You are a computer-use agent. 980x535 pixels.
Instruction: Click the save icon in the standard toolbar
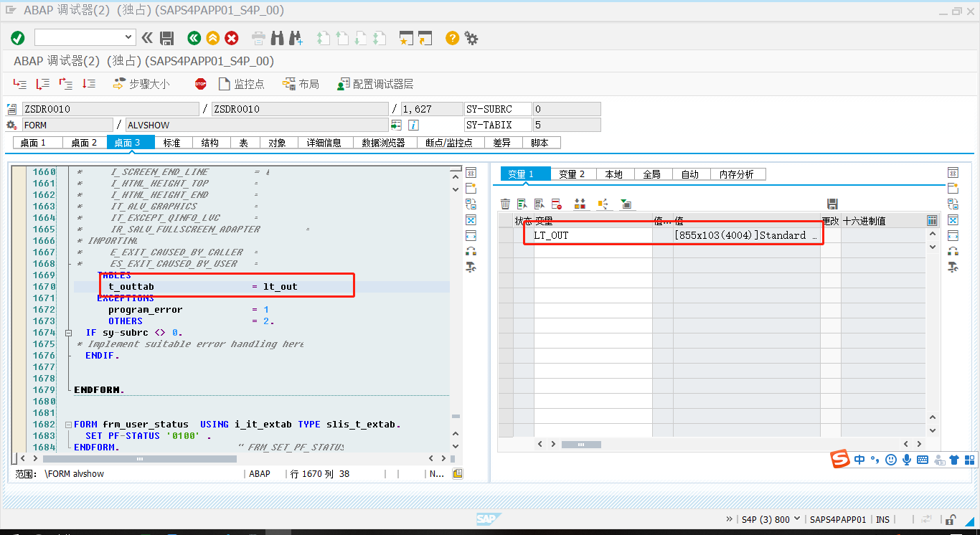click(x=167, y=38)
